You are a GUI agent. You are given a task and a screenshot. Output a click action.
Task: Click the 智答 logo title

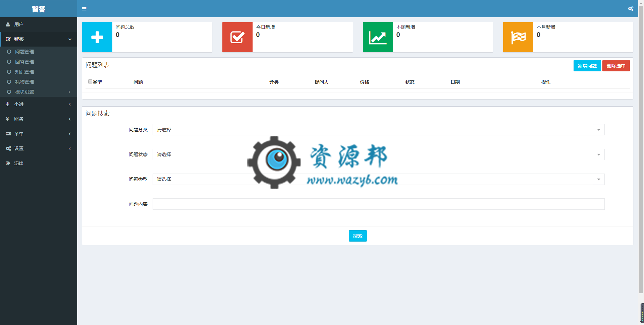click(39, 9)
